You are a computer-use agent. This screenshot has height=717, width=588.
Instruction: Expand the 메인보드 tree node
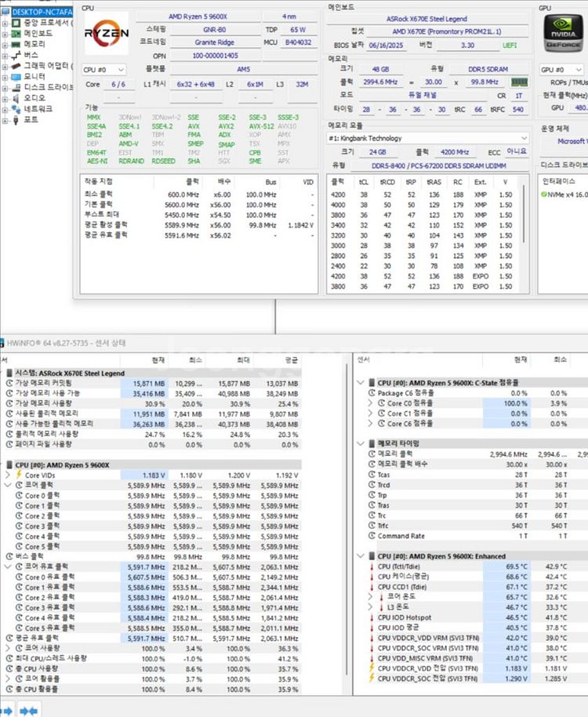tap(5, 34)
